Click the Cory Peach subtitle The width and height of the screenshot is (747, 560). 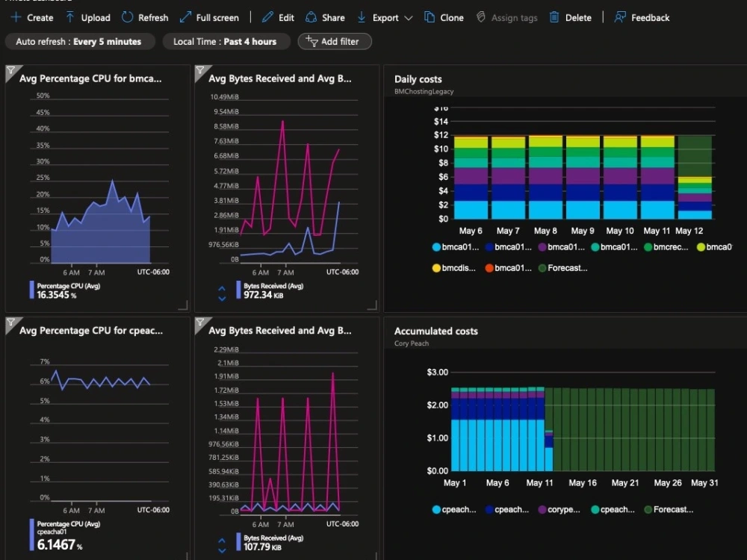point(412,343)
